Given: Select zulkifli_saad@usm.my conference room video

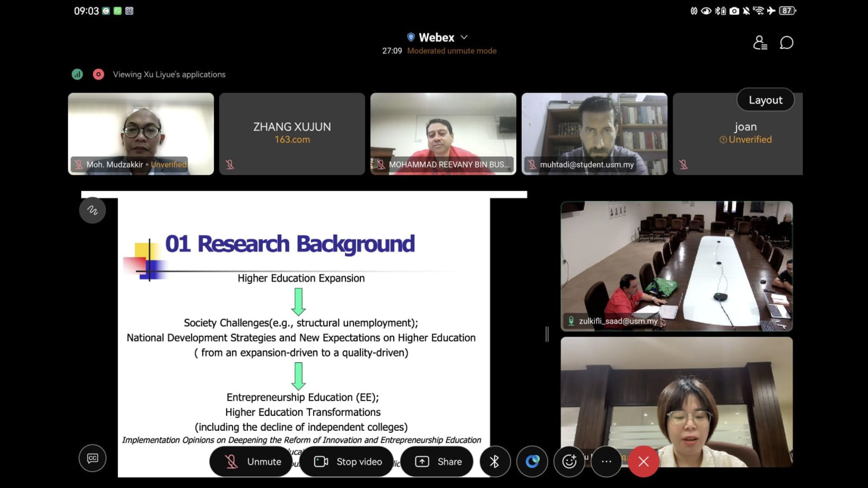Looking at the screenshot, I should pyautogui.click(x=676, y=266).
